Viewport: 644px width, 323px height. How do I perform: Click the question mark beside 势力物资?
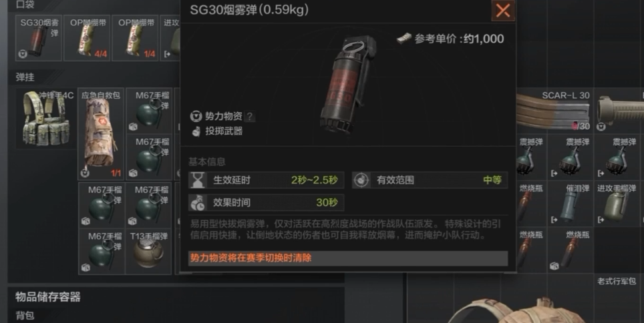click(x=249, y=117)
